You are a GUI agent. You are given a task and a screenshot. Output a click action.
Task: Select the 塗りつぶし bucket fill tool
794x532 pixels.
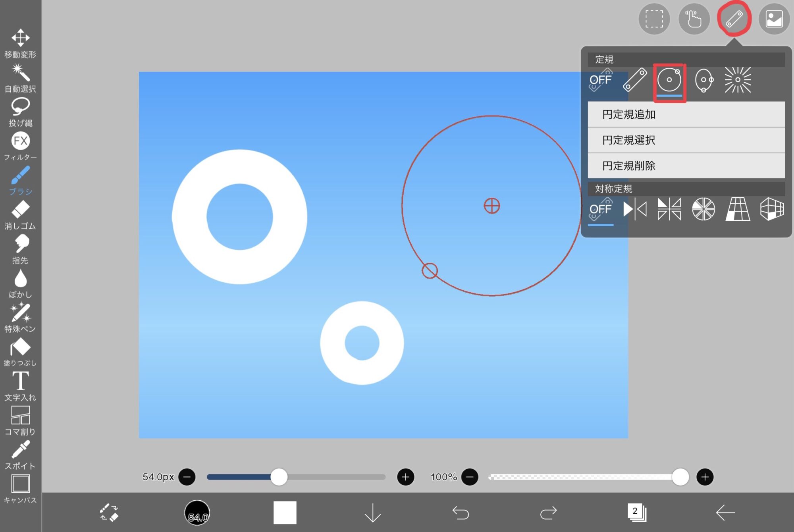point(20,352)
